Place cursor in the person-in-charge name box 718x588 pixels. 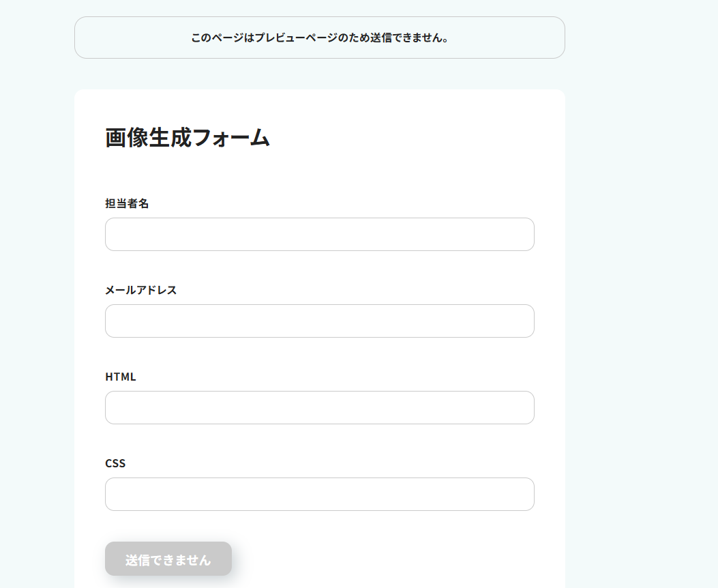(x=319, y=234)
